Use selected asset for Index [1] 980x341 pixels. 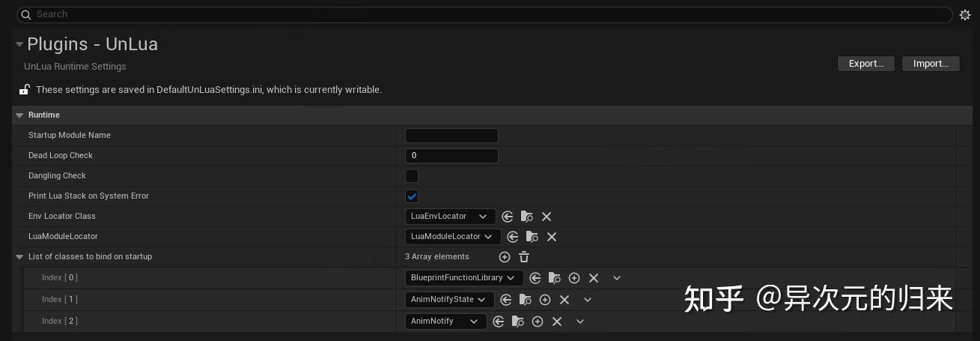pyautogui.click(x=506, y=300)
